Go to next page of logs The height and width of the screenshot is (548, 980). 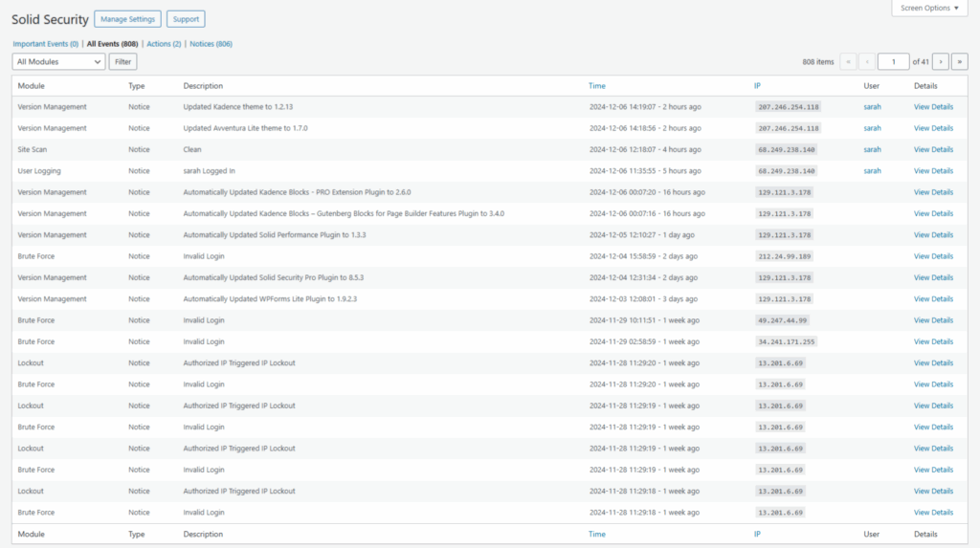pyautogui.click(x=940, y=61)
